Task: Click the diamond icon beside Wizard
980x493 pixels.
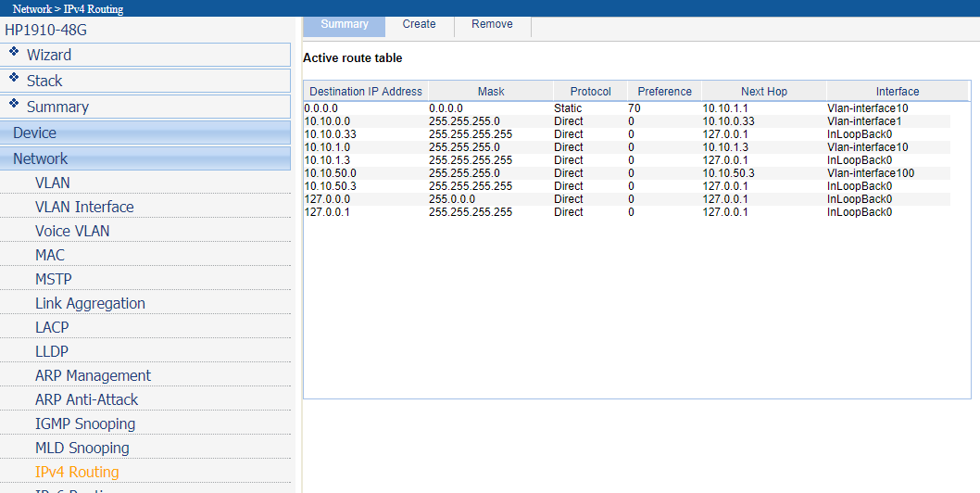Action: coord(14,51)
